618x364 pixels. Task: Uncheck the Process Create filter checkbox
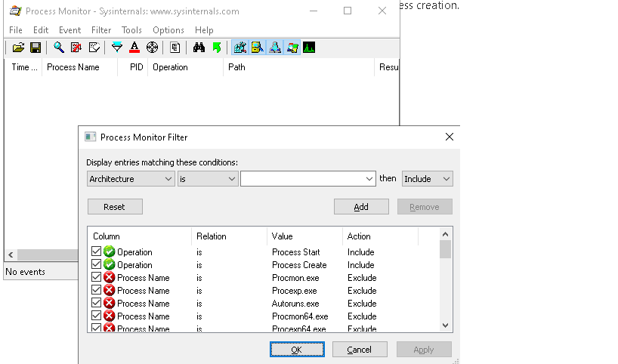coord(96,264)
